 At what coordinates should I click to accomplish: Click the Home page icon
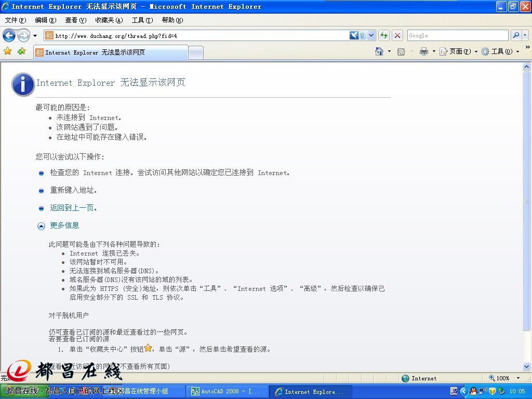379,51
